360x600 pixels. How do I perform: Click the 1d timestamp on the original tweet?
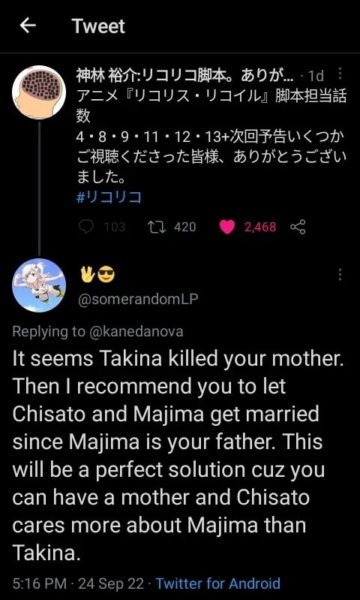pyautogui.click(x=316, y=77)
